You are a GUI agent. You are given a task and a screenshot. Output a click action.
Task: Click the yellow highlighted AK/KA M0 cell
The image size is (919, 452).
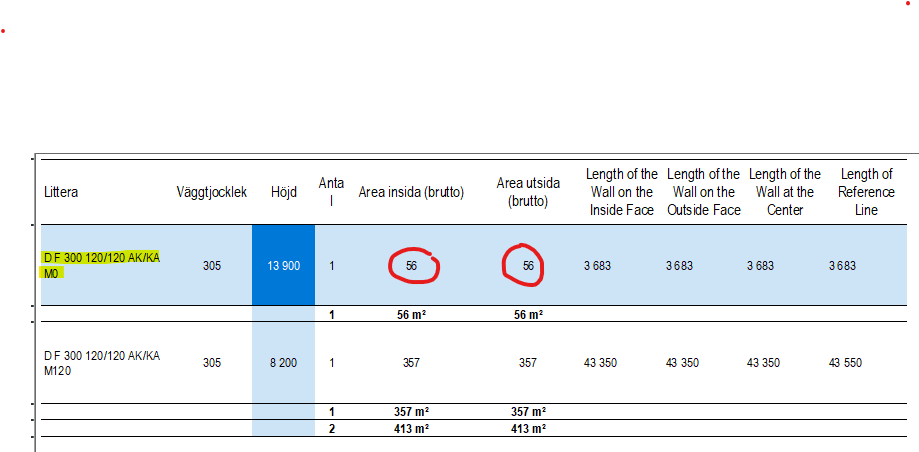[101, 265]
